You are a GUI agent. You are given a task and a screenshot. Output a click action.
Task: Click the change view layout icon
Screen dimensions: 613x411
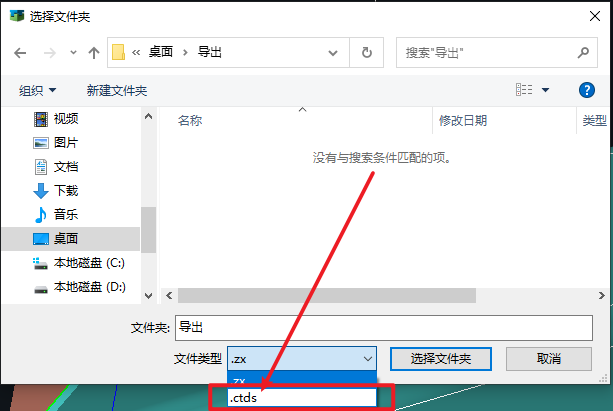click(524, 90)
